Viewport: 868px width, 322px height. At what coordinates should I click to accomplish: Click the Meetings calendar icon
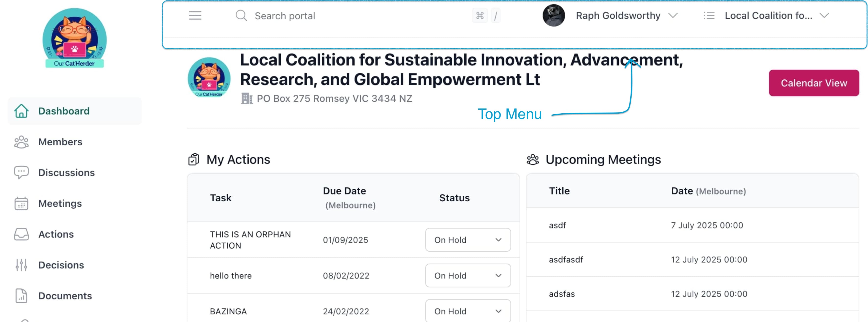point(21,204)
